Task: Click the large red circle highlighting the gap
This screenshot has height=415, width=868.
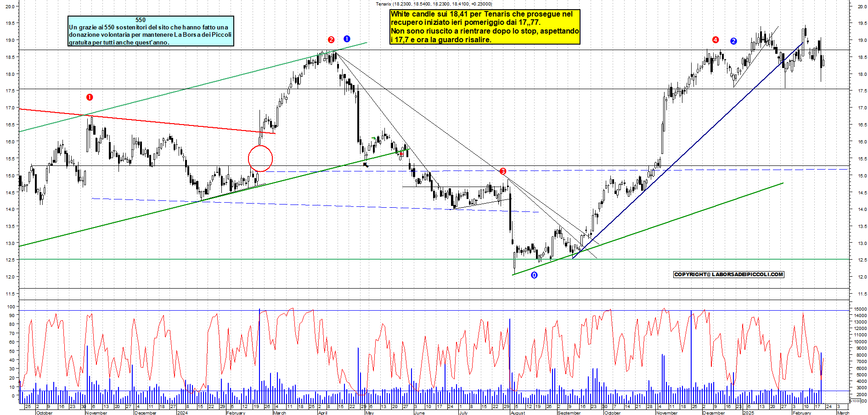Action: tap(260, 159)
